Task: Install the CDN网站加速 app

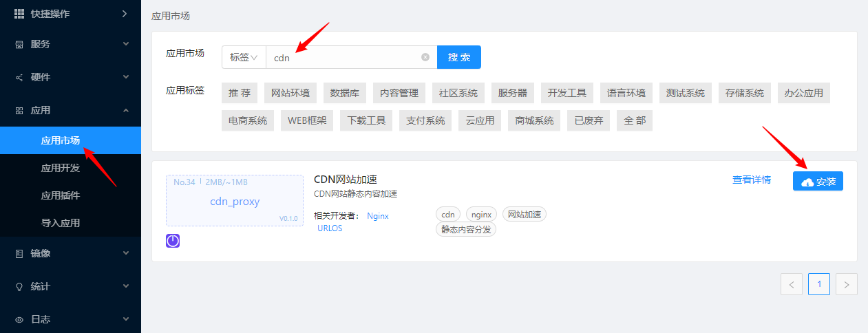Action: tap(818, 182)
